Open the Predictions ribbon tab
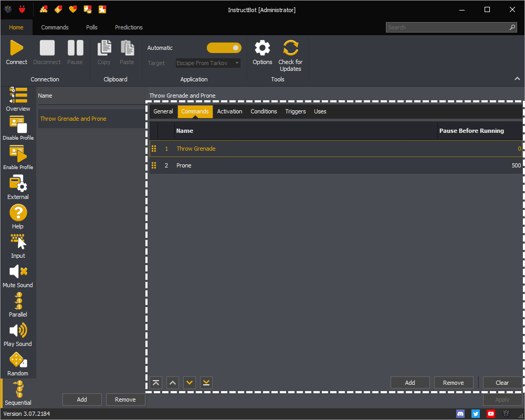The image size is (525, 420). coord(129,27)
